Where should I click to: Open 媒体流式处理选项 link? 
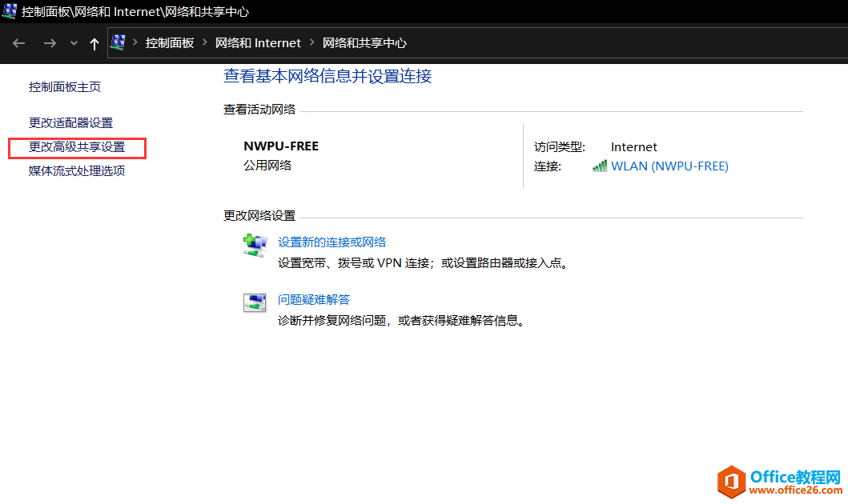point(77,171)
